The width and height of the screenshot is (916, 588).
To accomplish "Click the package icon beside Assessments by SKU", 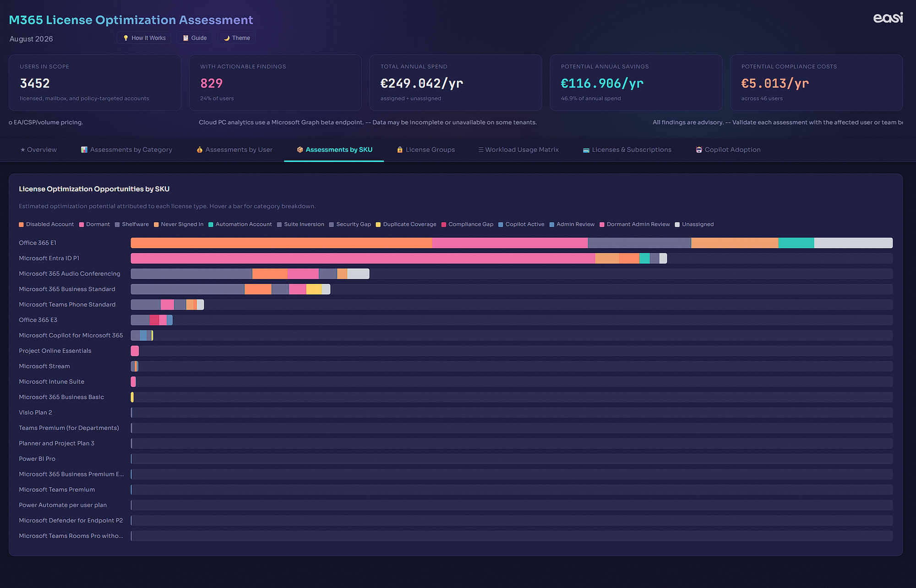I will pos(300,150).
